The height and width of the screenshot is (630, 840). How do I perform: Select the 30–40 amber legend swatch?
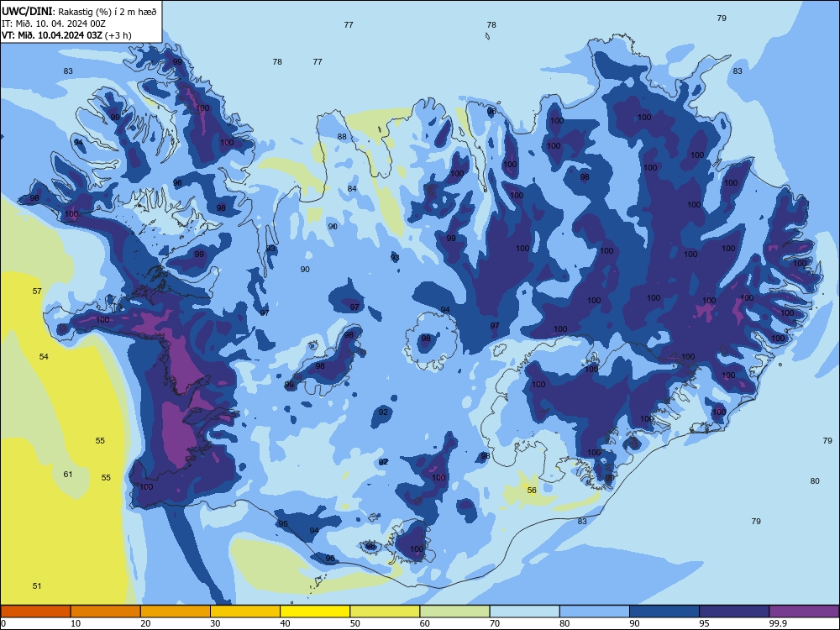pos(245,612)
